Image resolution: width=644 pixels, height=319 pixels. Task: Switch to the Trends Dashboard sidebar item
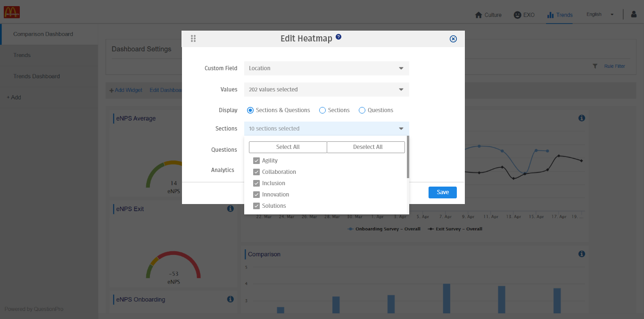[x=38, y=76]
